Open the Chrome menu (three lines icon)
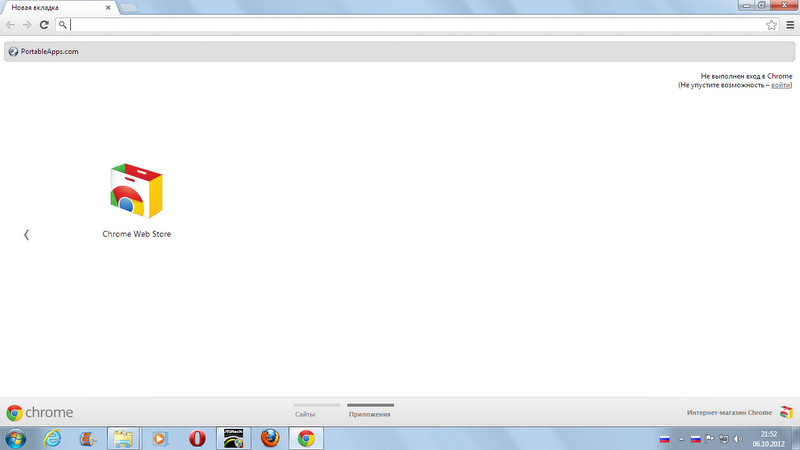800x450 pixels. (x=790, y=24)
